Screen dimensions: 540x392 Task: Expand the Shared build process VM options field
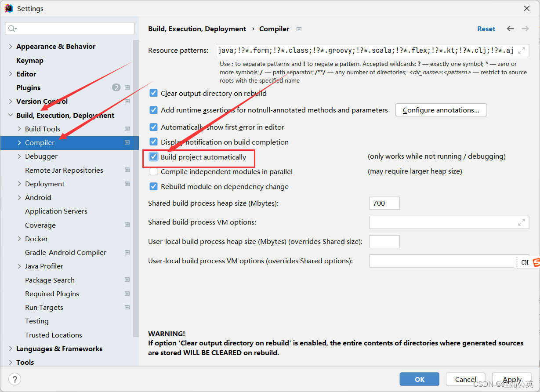tap(521, 222)
